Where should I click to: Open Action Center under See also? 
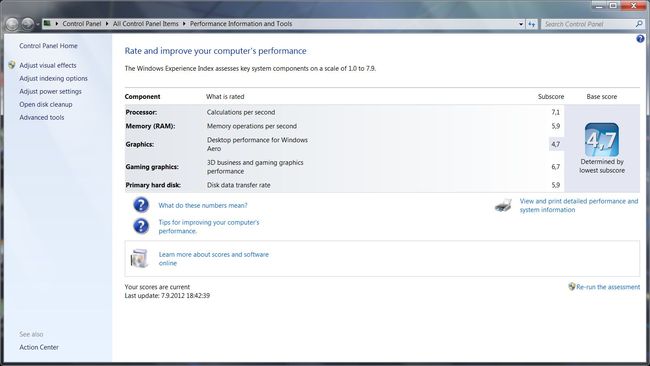coord(39,347)
